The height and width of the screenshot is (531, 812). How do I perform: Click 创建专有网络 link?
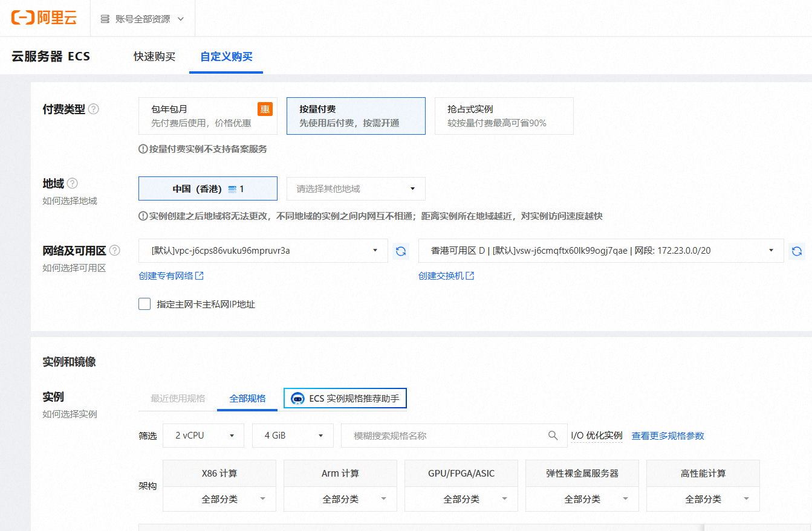[166, 275]
